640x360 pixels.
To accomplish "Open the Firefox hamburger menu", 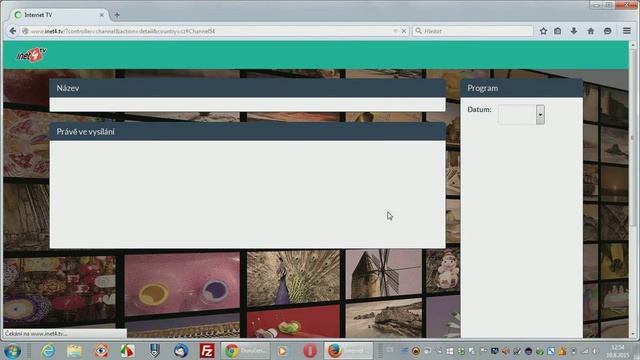I will [627, 31].
